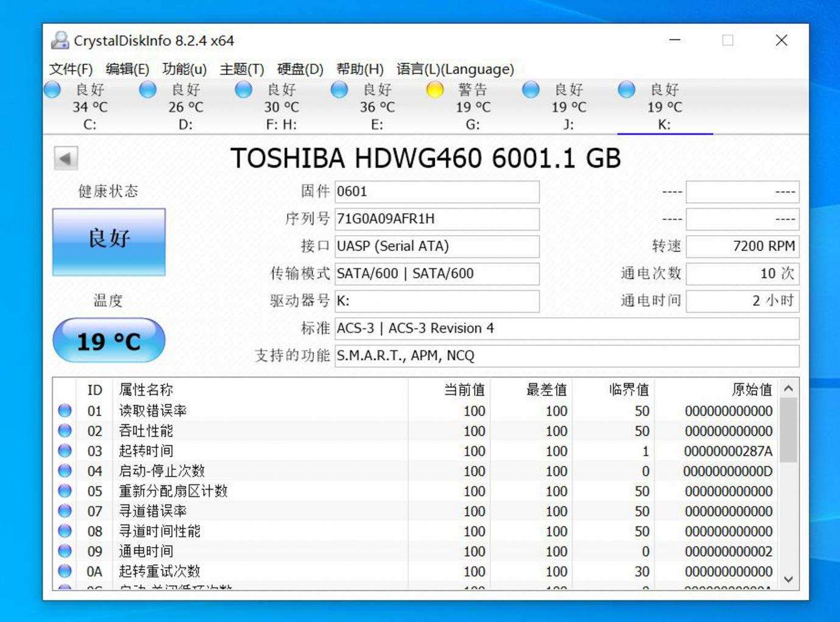The image size is (840, 622).
Task: Select the 启动-停止次数 attribute name
Action: coord(162,471)
